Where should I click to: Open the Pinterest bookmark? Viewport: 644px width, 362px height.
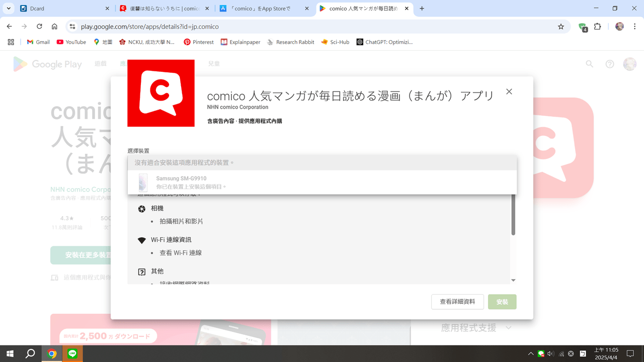(x=199, y=42)
